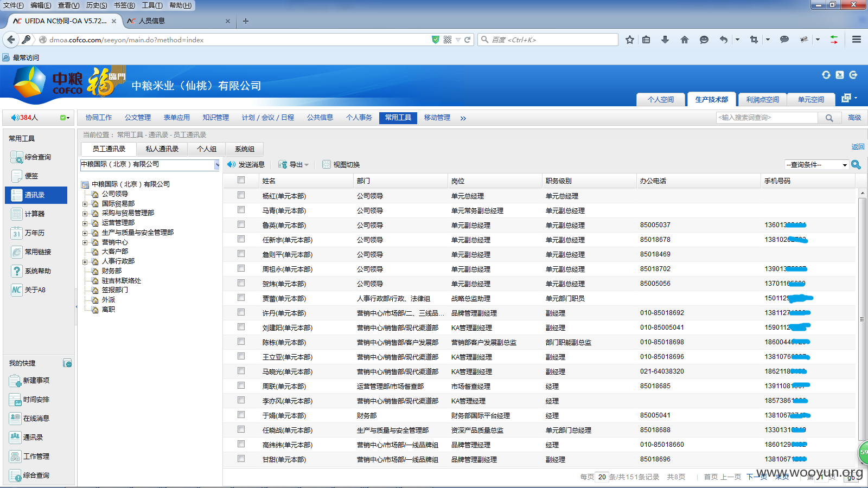868x488 pixels.
Task: Run query with the magnifier icon beside 查询条件
Action: (x=856, y=165)
